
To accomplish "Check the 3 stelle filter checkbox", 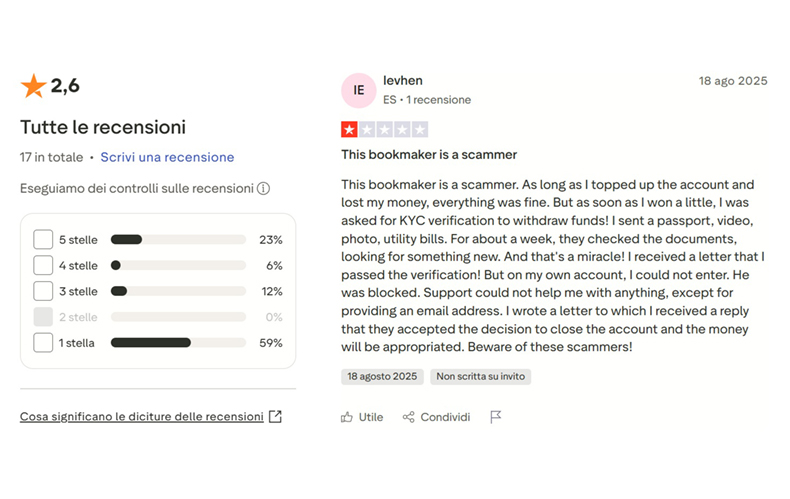I will [43, 291].
